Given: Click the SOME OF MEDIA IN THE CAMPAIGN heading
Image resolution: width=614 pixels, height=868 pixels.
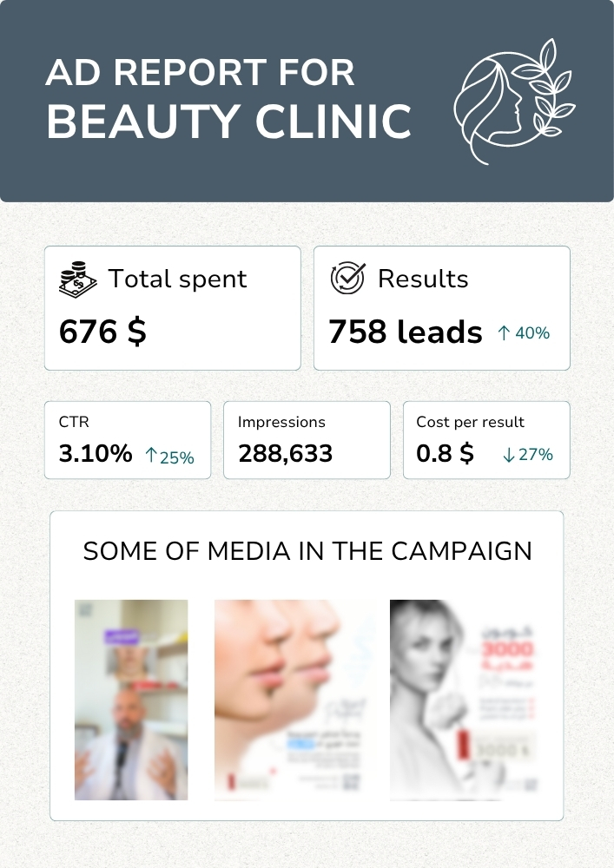Looking at the screenshot, I should click(307, 551).
